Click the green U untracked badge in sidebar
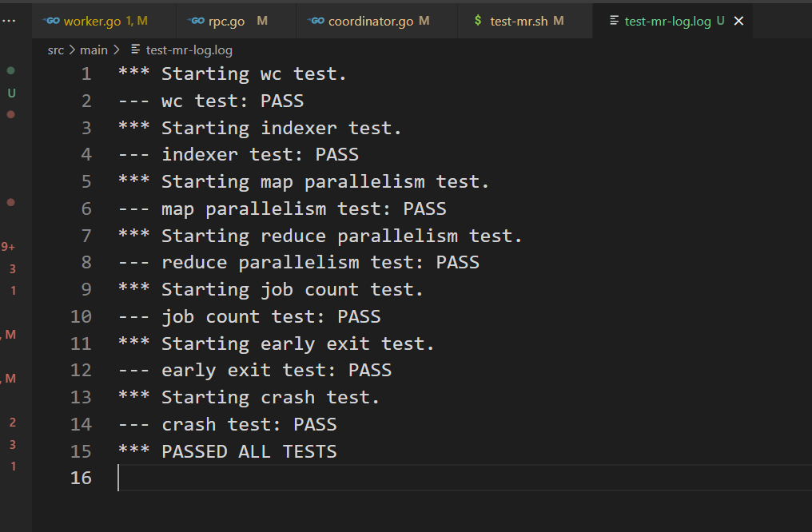The height and width of the screenshot is (532, 812). (x=11, y=93)
